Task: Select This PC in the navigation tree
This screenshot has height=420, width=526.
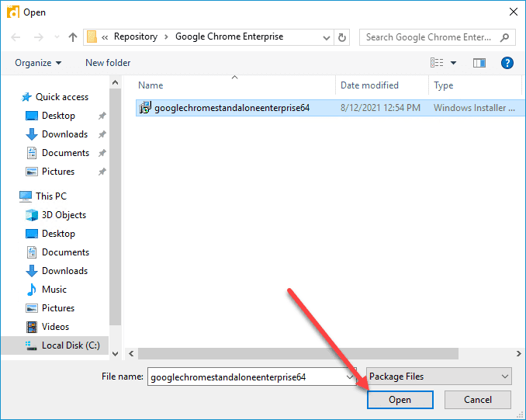Action: coord(43,196)
